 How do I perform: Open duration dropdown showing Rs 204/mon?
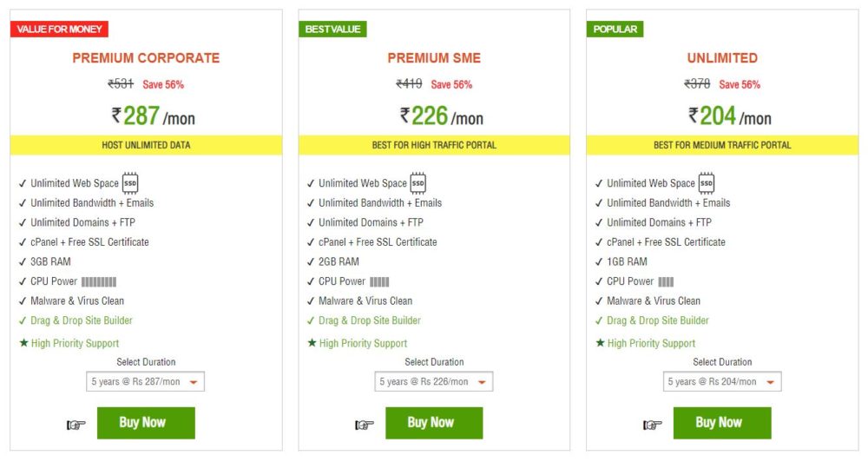coord(722,381)
